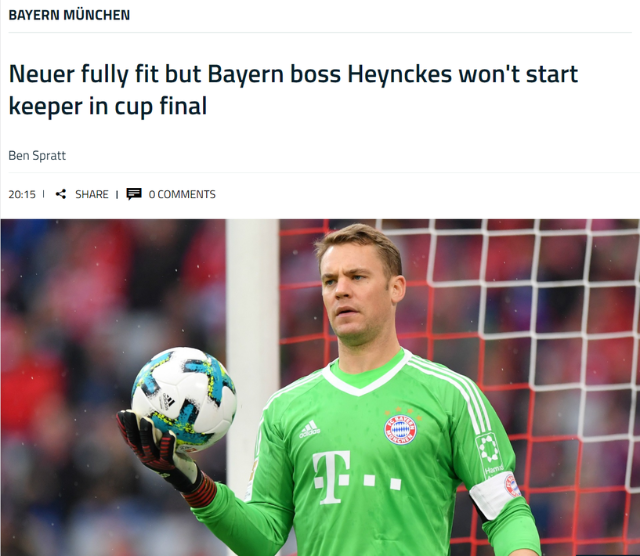Image resolution: width=640 pixels, height=556 pixels.
Task: Click the adidas logo on the green jersey
Action: tap(309, 429)
